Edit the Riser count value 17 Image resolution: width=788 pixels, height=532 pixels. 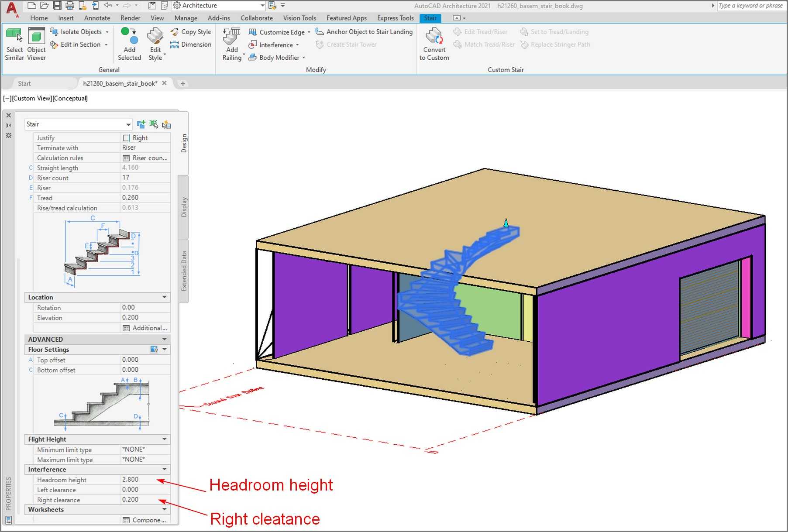point(145,178)
